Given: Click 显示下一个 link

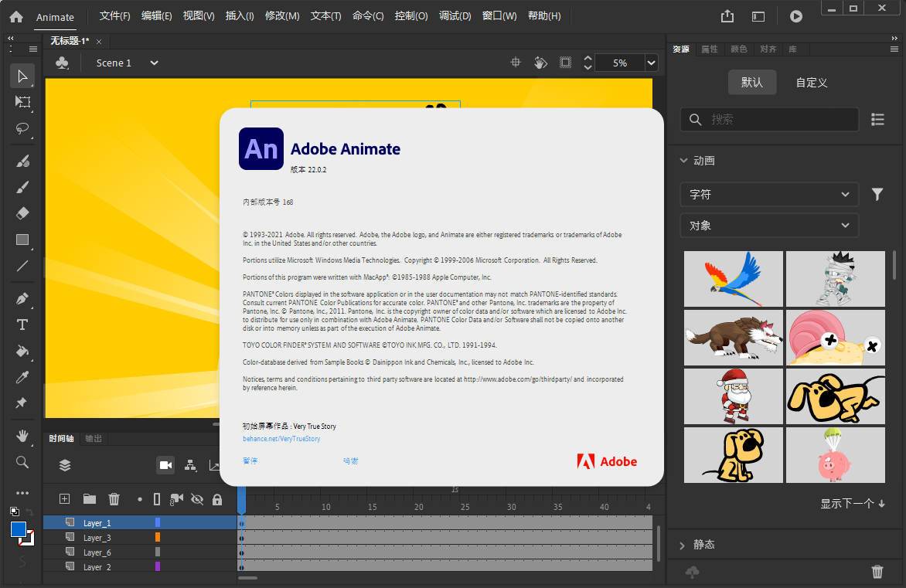Looking at the screenshot, I should 853,504.
